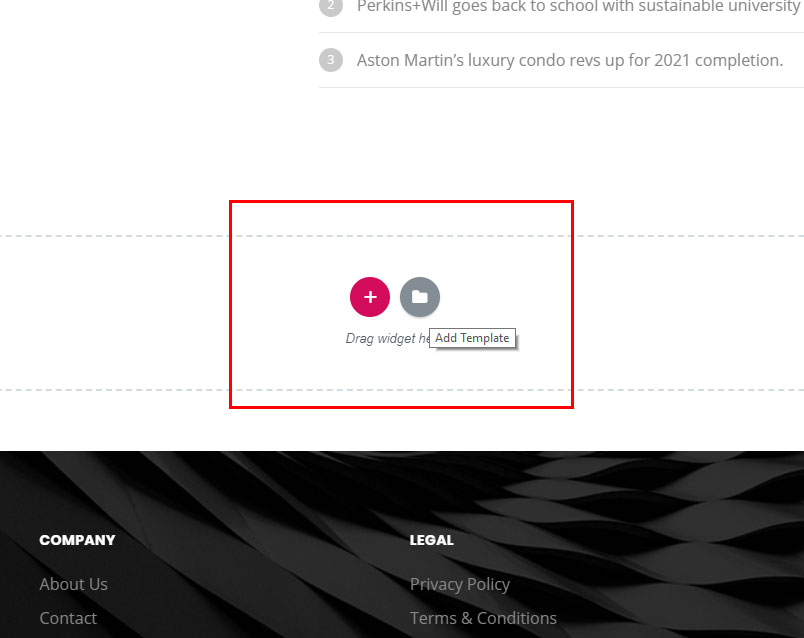Click the top dashed border of the drop zone
The height and width of the screenshot is (638, 804).
tap(402, 236)
